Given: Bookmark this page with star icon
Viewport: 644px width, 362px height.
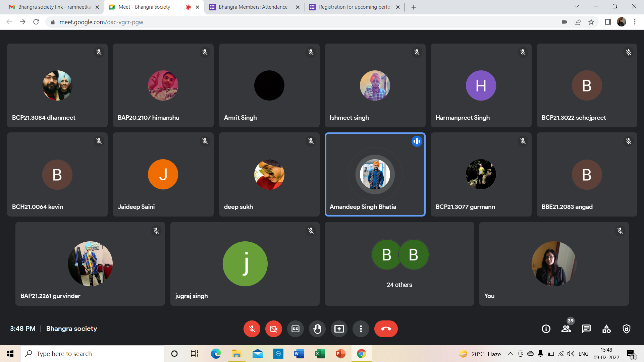Looking at the screenshot, I should pyautogui.click(x=591, y=22).
